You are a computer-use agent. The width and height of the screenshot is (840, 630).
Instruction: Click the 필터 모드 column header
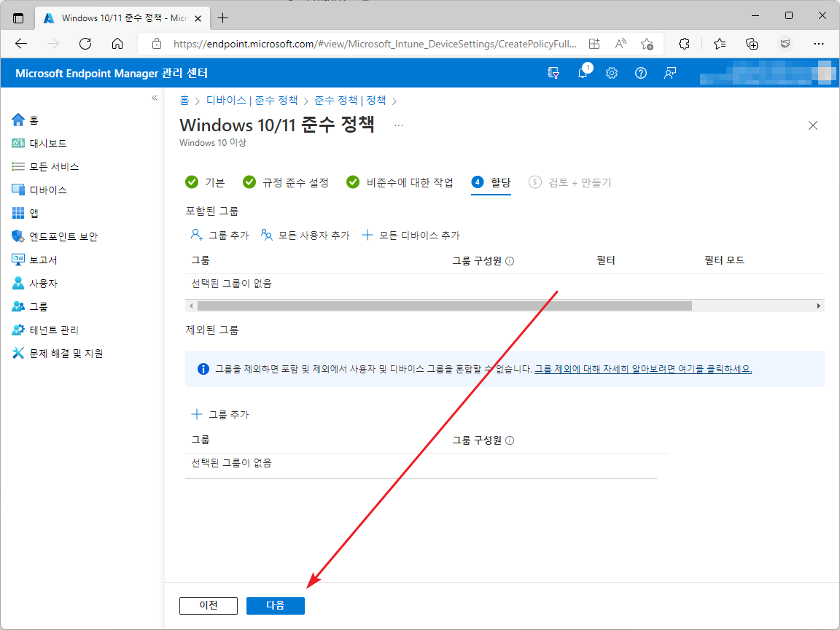pos(724,260)
